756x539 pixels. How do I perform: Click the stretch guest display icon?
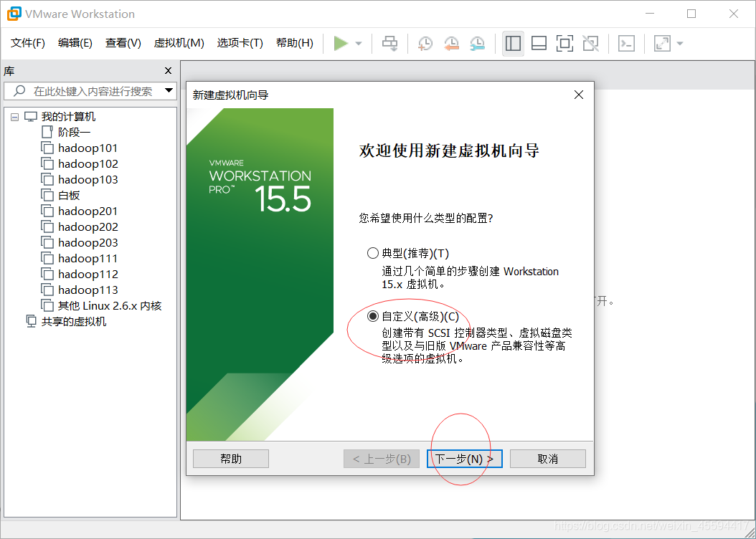tap(662, 43)
